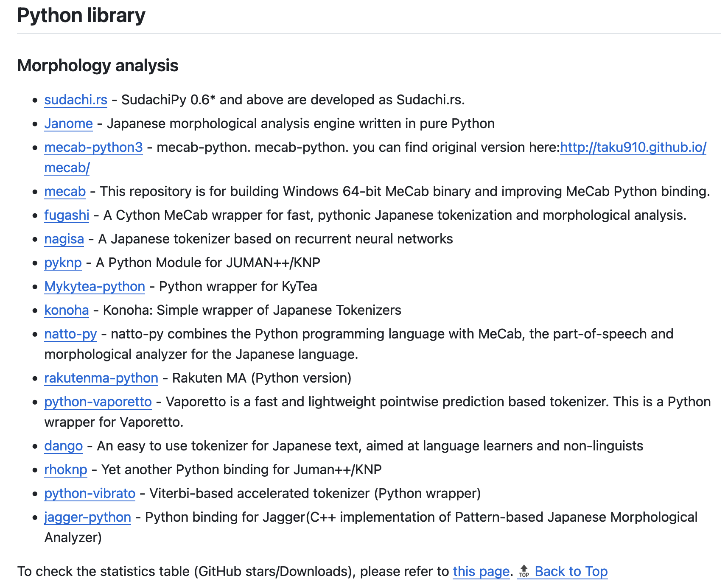Click the fugashi link
728x587 pixels.
click(x=67, y=215)
